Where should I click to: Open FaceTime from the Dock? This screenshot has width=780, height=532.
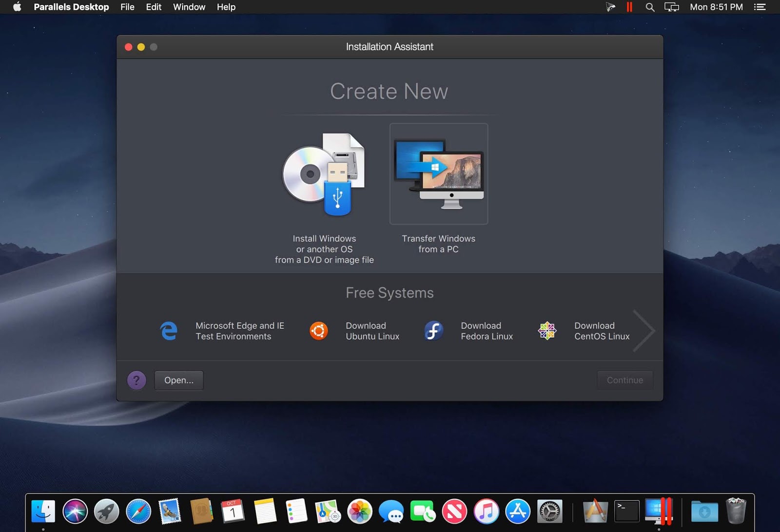423,511
